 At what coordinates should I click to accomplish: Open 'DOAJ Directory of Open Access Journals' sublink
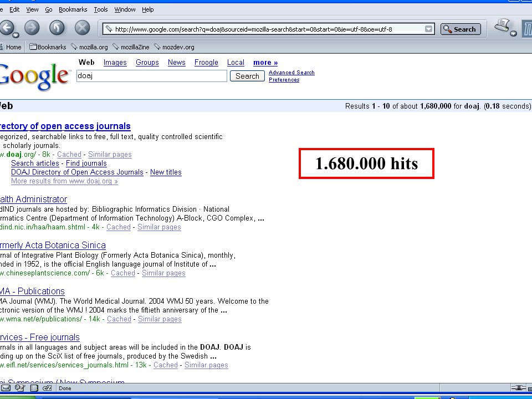point(78,172)
